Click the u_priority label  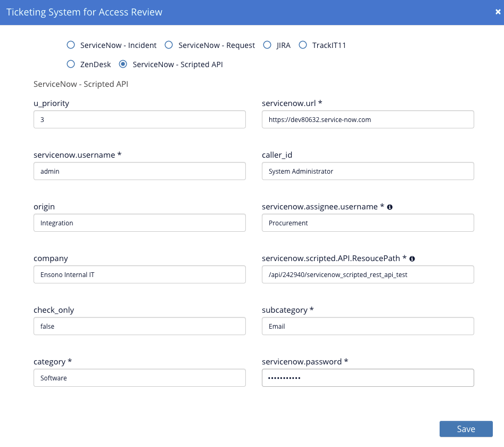point(52,103)
